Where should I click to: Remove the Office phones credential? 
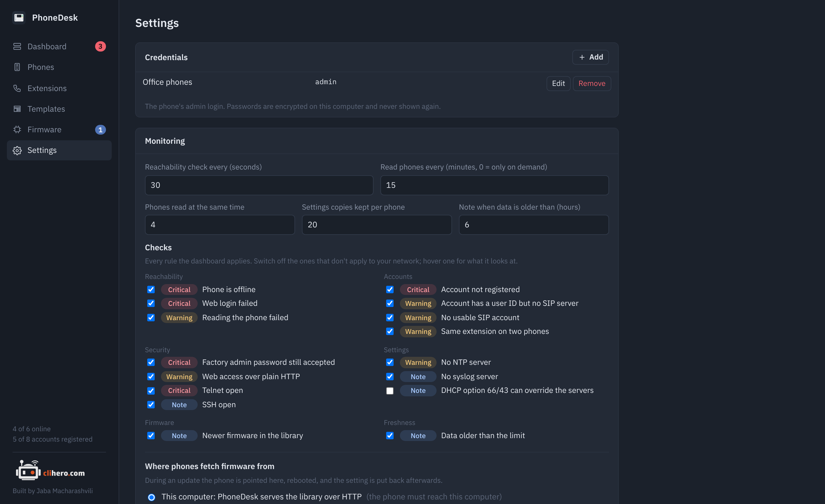[592, 83]
